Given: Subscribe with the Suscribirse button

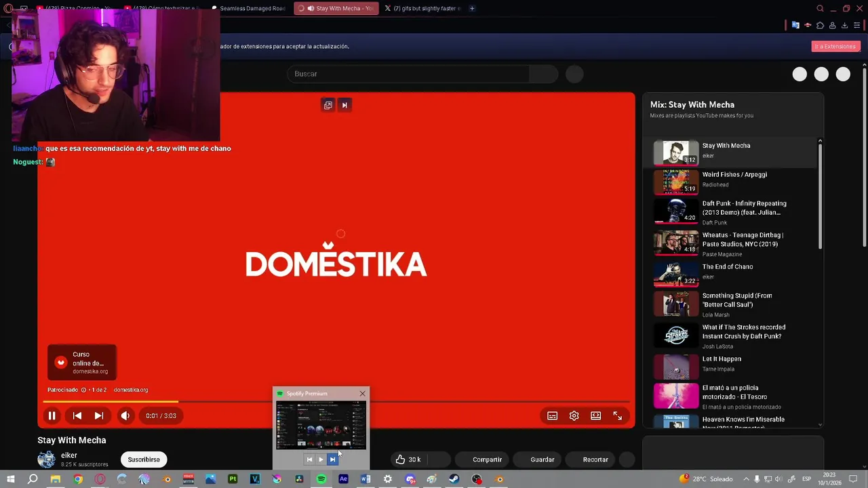Looking at the screenshot, I should point(144,460).
